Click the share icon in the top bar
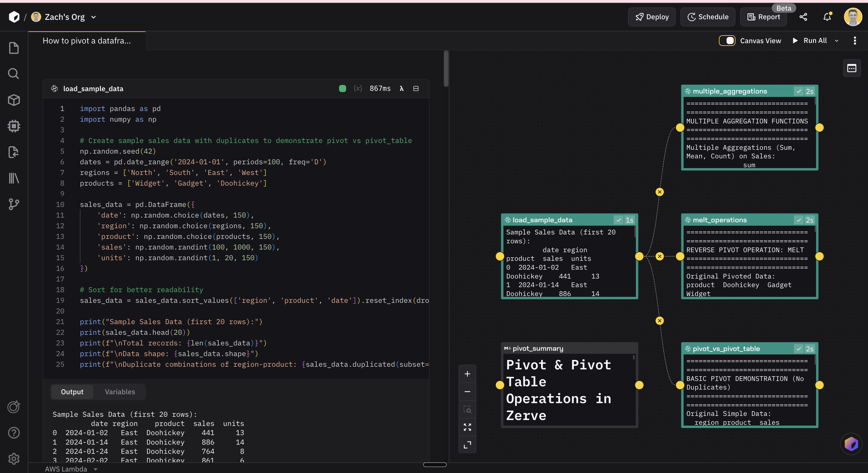The height and width of the screenshot is (473, 868). coord(803,17)
